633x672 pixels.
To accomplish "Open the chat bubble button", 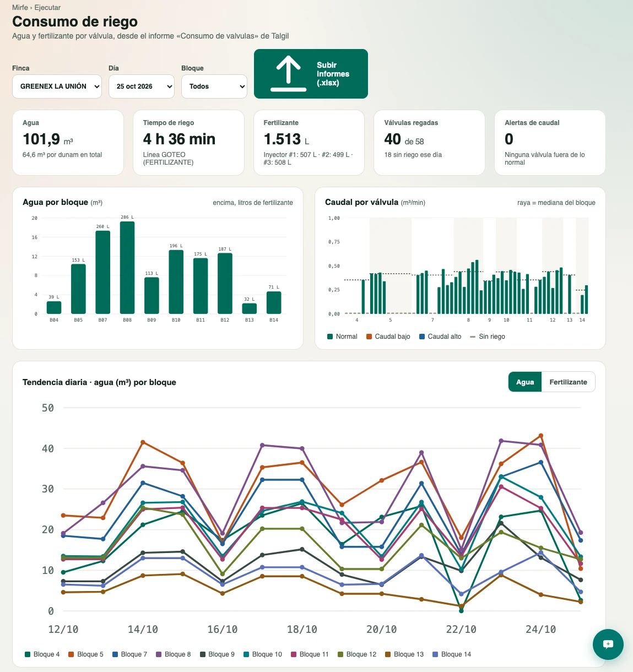I will [608, 644].
